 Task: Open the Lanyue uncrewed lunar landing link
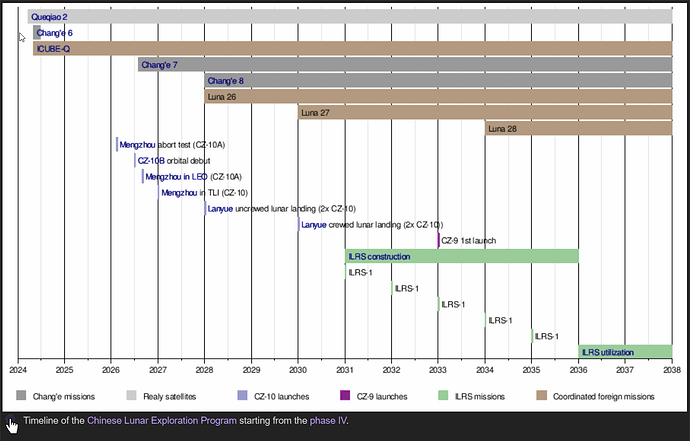(220, 209)
